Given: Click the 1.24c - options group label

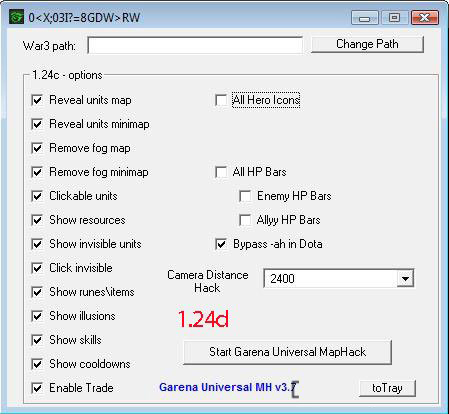Looking at the screenshot, I should [67, 75].
